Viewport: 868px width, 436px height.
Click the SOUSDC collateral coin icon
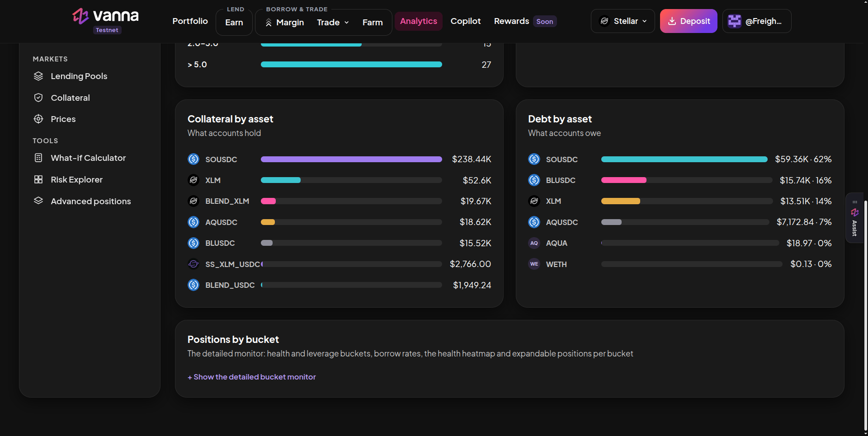coord(193,159)
